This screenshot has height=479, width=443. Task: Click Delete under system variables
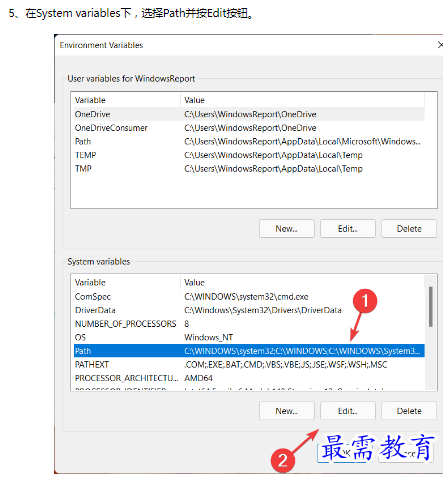(x=409, y=411)
